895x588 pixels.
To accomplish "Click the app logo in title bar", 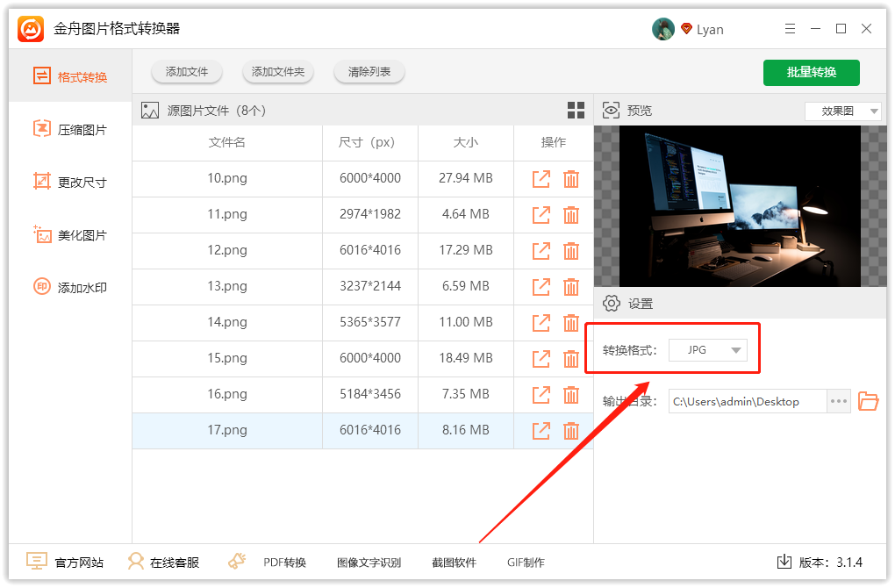I will [31, 29].
